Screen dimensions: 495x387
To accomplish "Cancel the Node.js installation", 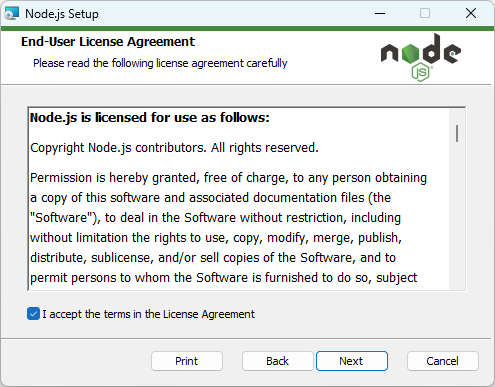I will 443,361.
